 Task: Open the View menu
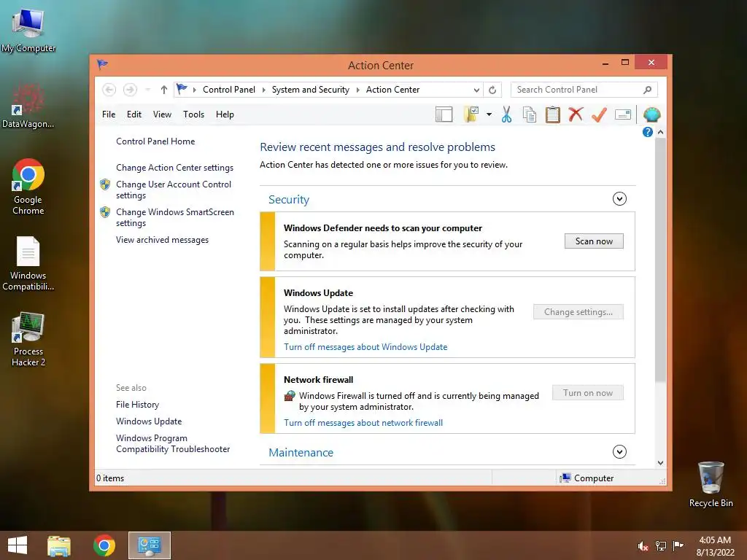point(162,114)
